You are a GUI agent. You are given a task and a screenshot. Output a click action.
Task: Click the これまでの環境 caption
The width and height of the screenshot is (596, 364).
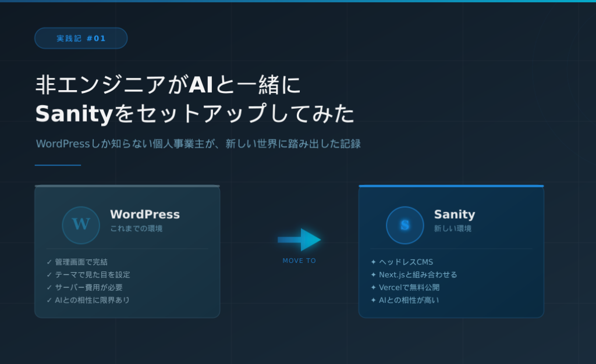(x=136, y=229)
